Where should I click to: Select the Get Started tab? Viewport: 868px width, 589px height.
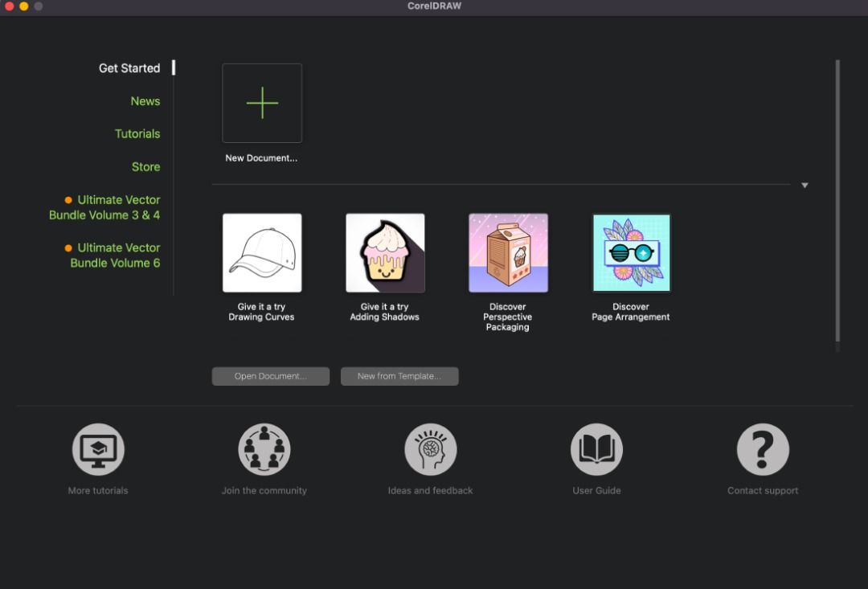click(x=129, y=68)
